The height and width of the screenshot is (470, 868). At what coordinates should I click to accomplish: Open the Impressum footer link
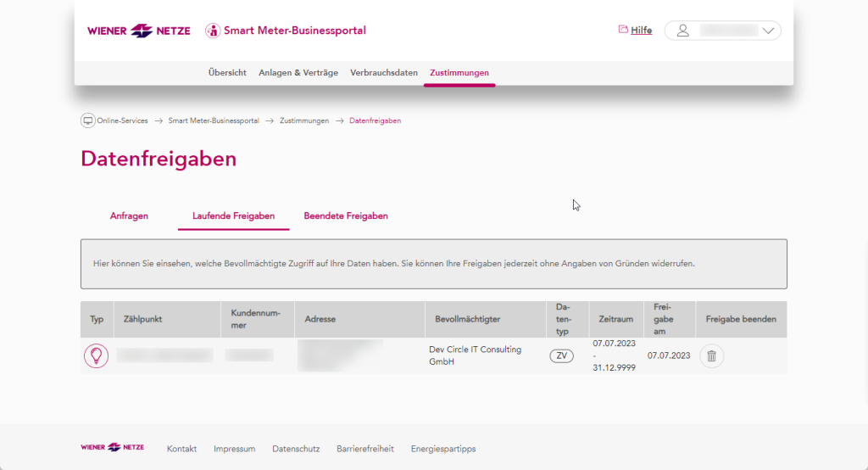[x=234, y=449]
